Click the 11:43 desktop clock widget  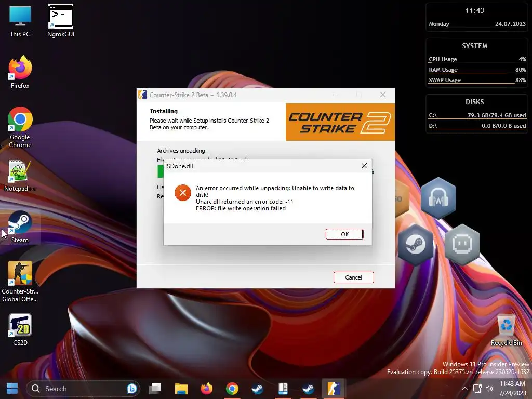(x=474, y=10)
